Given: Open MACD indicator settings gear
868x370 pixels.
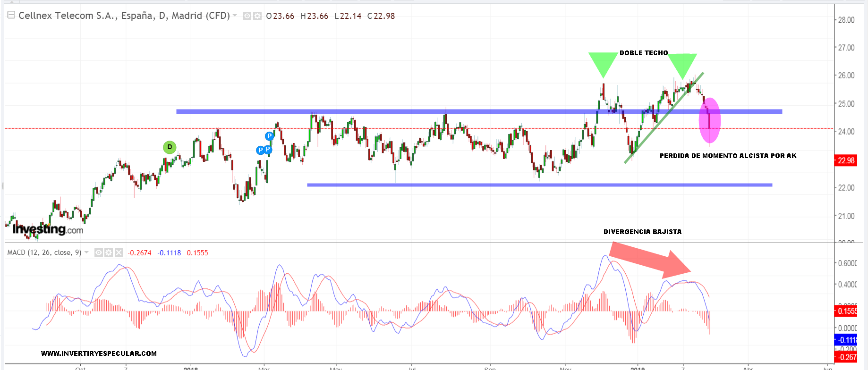Looking at the screenshot, I should pos(109,252).
